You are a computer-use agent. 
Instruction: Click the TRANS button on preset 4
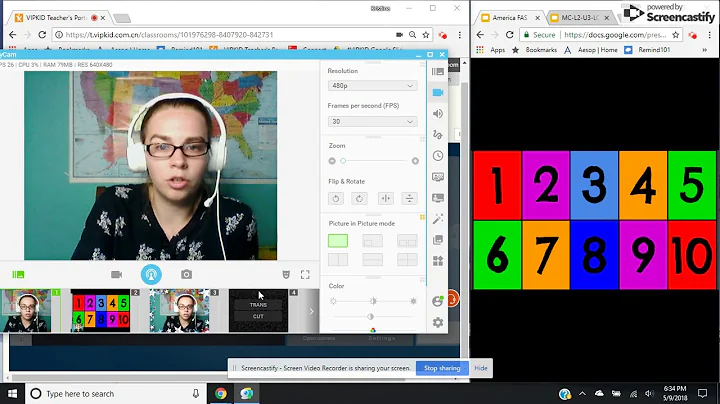pyautogui.click(x=258, y=305)
